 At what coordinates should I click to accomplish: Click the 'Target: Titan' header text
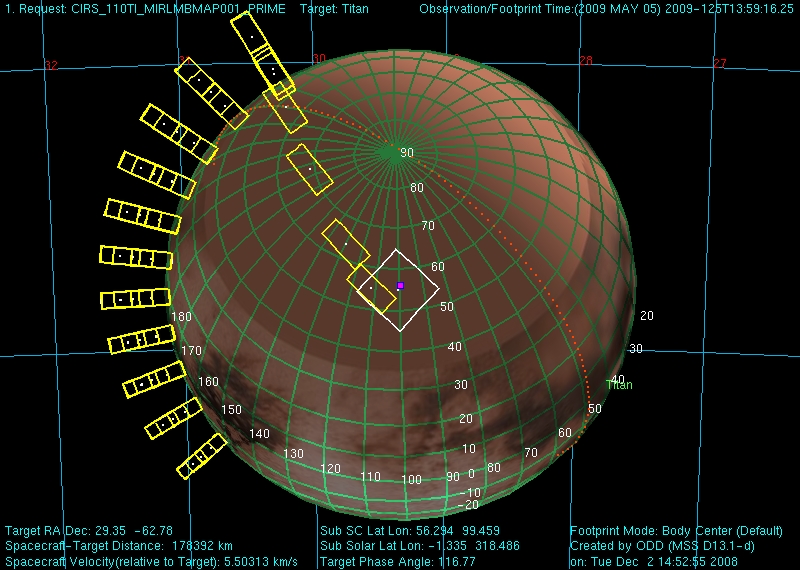[334, 9]
